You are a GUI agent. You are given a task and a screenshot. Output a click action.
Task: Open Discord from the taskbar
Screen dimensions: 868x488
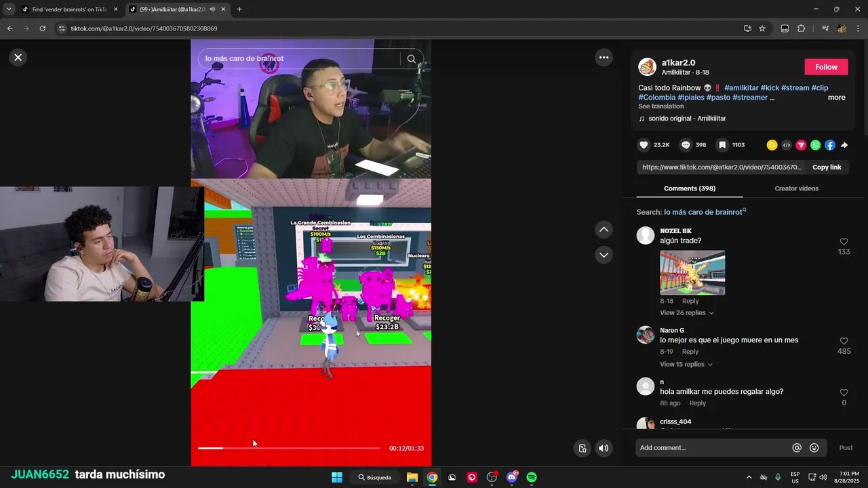click(x=512, y=477)
